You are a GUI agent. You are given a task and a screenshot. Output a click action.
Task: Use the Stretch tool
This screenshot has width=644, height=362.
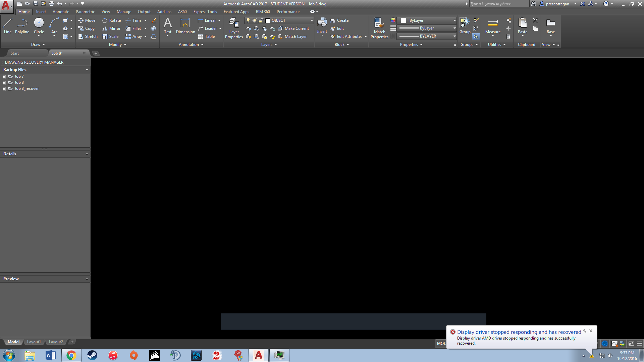click(x=88, y=37)
